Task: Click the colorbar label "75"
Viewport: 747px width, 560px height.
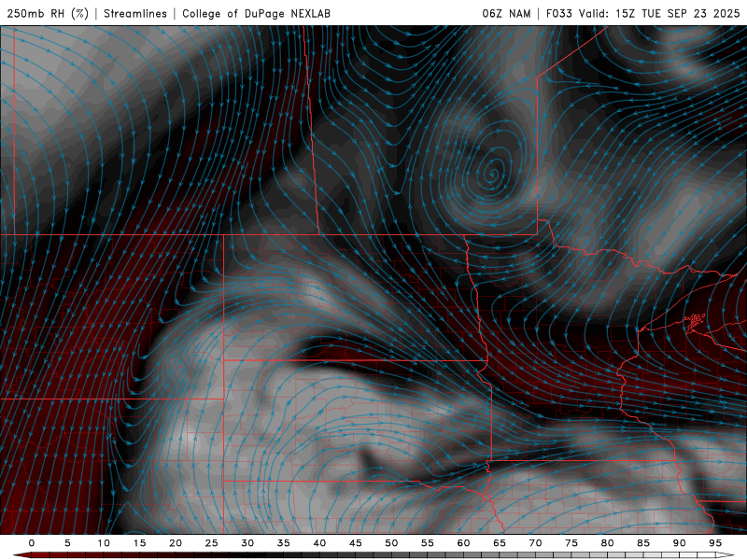Action: [571, 543]
